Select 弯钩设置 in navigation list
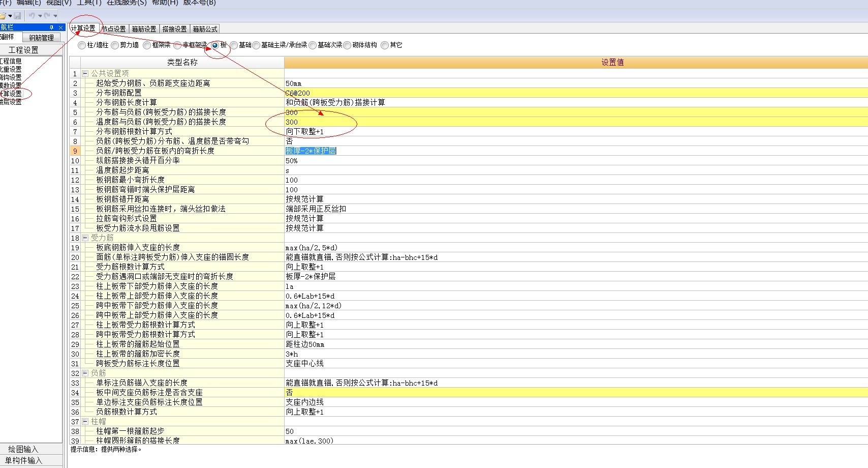 pyautogui.click(x=11, y=77)
